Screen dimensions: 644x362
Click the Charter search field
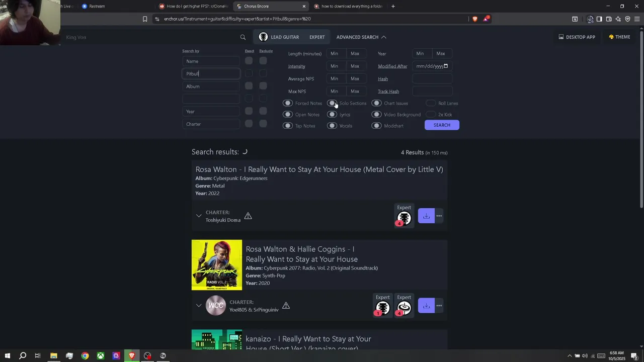[211, 124]
